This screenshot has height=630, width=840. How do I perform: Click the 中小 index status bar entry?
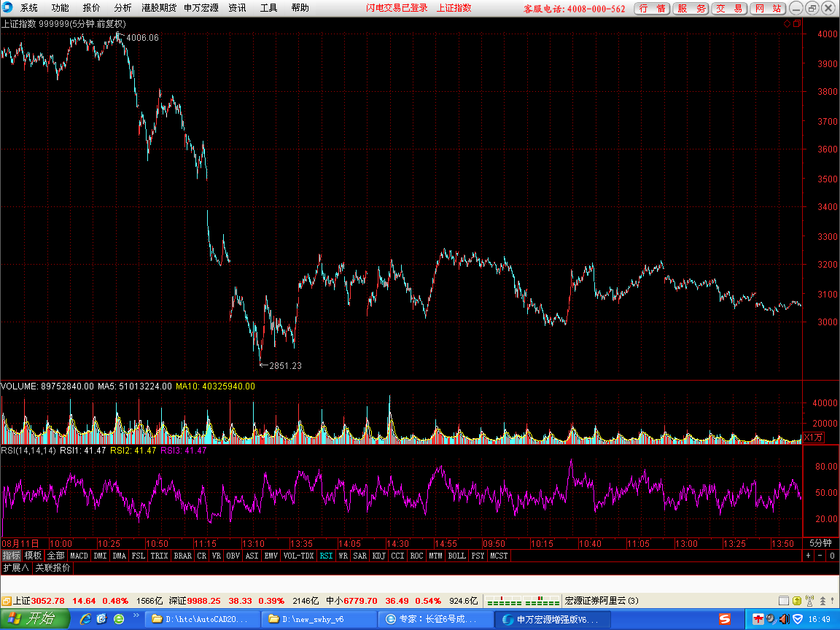pos(402,601)
